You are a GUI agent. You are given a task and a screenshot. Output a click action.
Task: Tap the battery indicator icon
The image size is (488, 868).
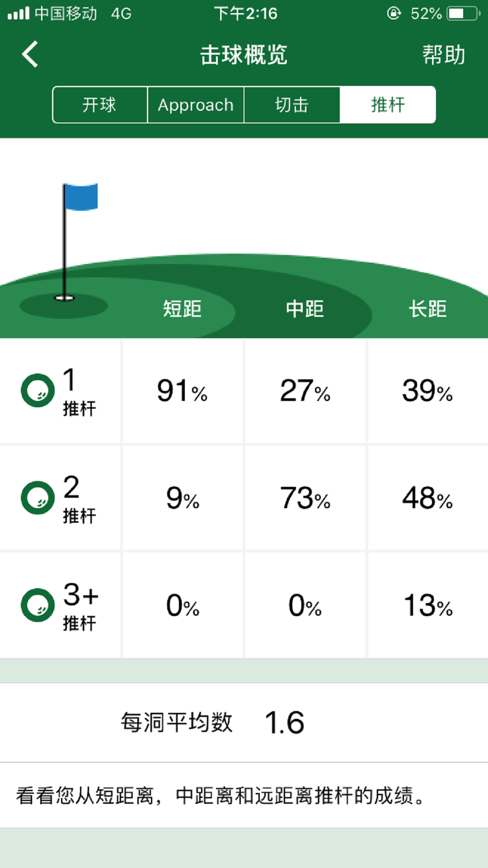click(x=462, y=14)
